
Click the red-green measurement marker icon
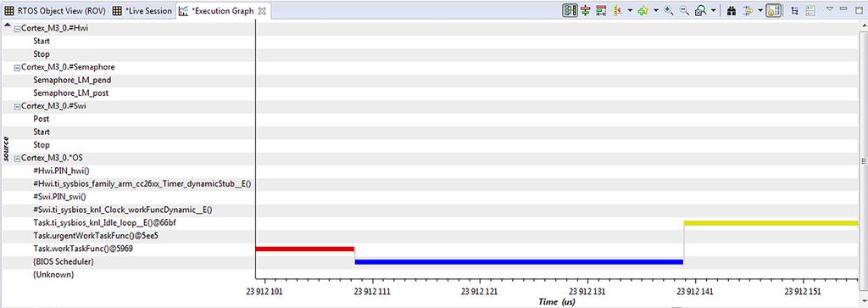pos(586,10)
